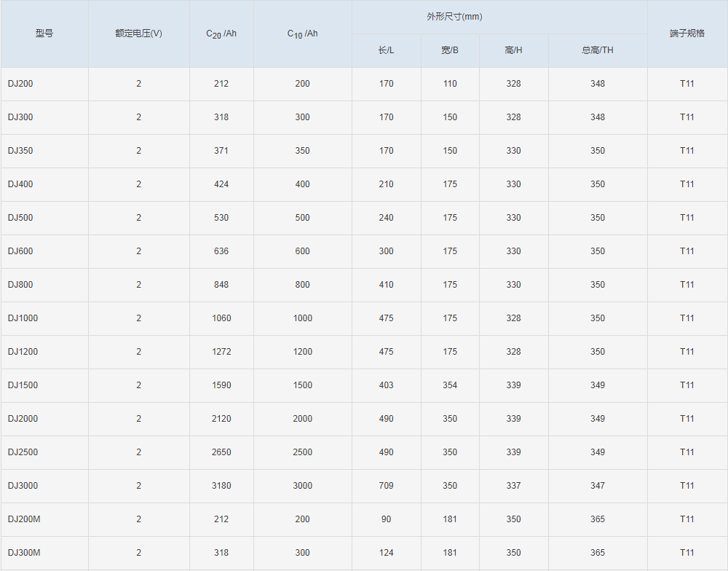Select the 347 total height cell
The width and height of the screenshot is (728, 571).
[597, 486]
